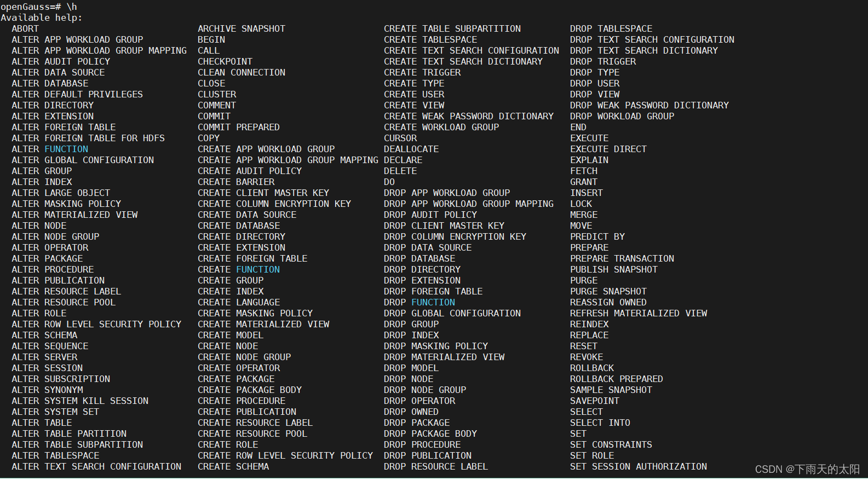This screenshot has width=868, height=480.
Task: Click 'ALTER GLOBAL CONFIGURATION' entry
Action: (83, 160)
